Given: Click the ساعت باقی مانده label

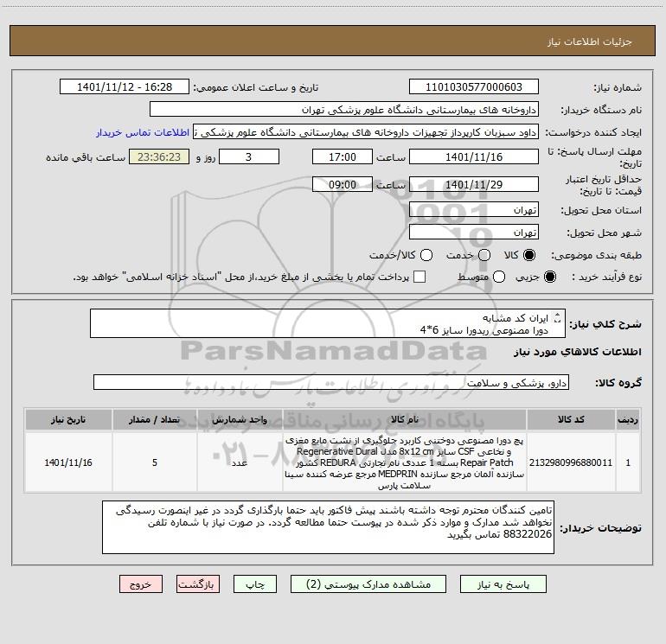Looking at the screenshot, I should (86, 157).
